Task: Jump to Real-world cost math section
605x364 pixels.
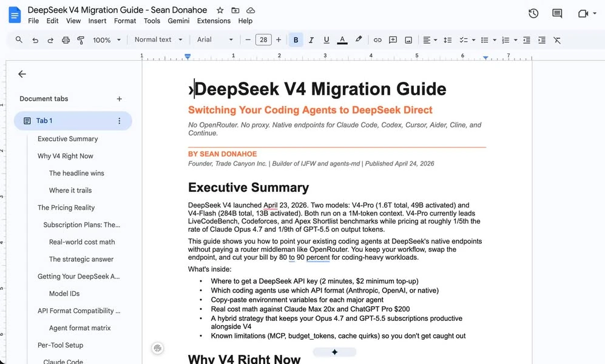Action: (82, 242)
